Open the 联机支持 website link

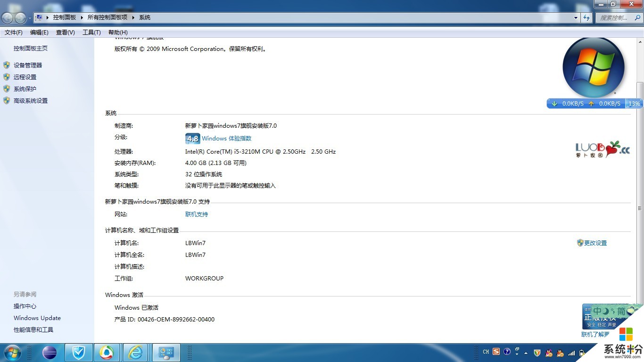[x=197, y=214]
